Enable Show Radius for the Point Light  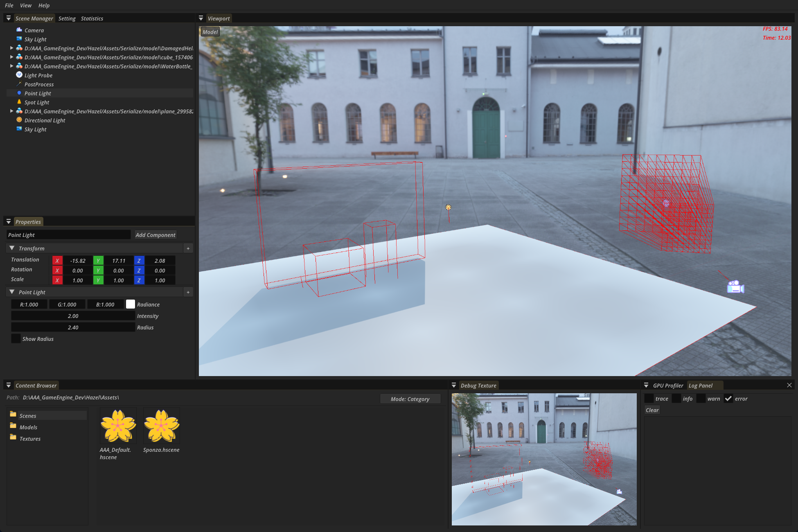tap(16, 338)
